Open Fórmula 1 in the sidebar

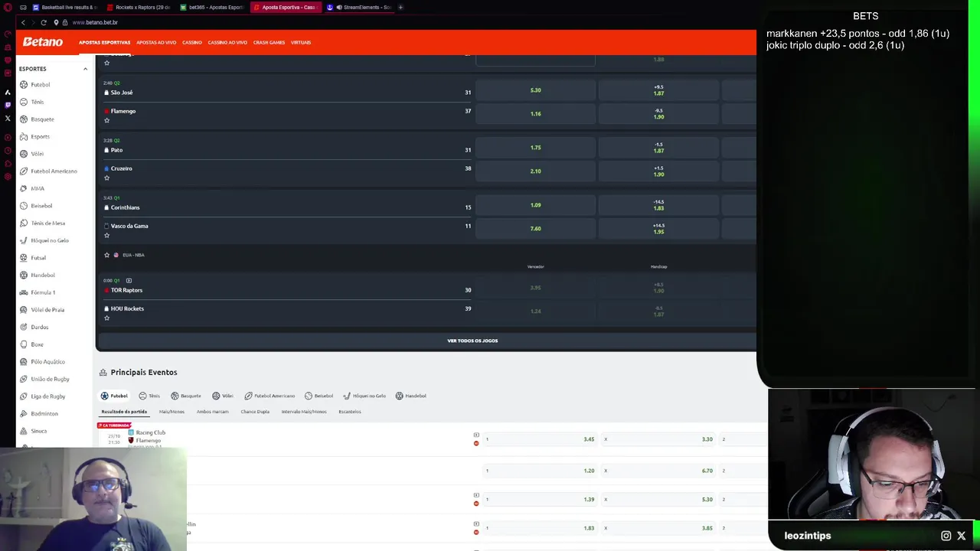(43, 292)
